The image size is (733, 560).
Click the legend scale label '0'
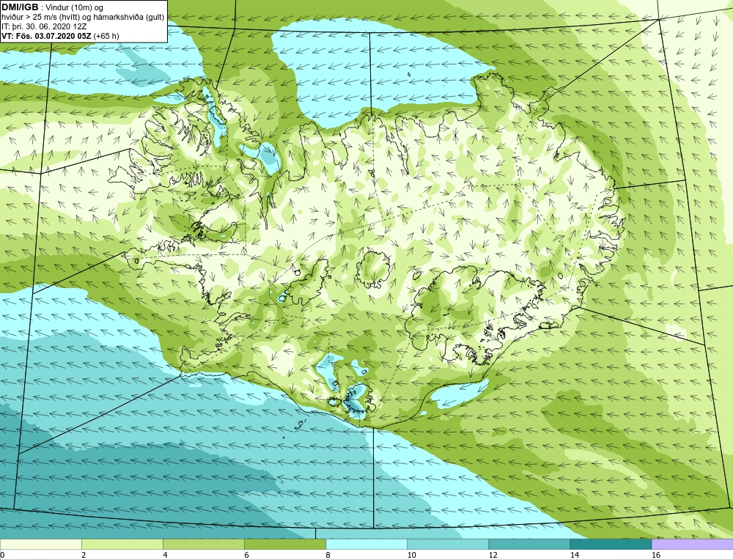pyautogui.click(x=2, y=556)
